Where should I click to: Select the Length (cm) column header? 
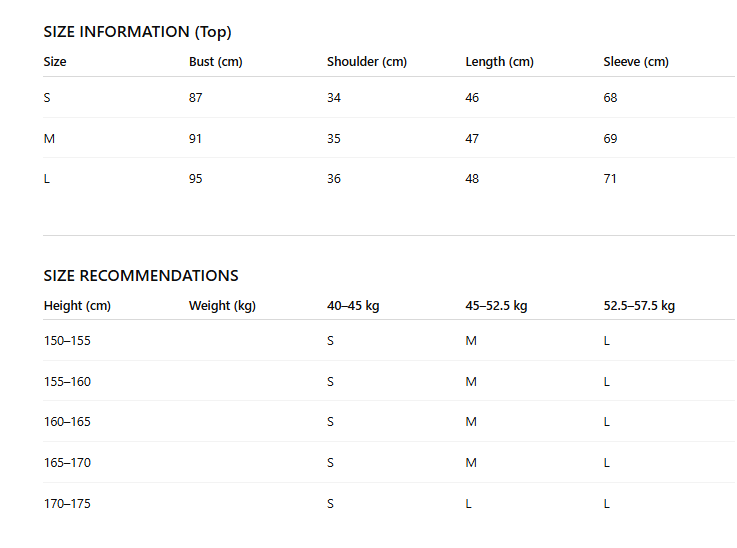point(500,62)
